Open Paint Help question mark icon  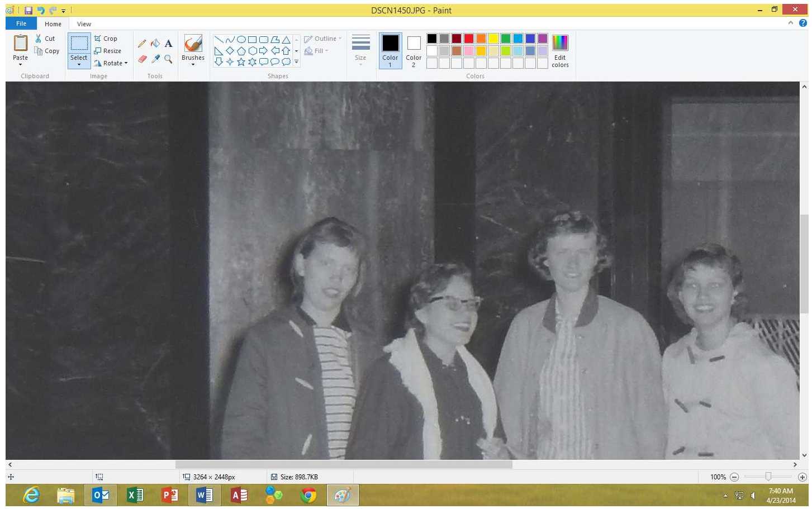coord(803,23)
